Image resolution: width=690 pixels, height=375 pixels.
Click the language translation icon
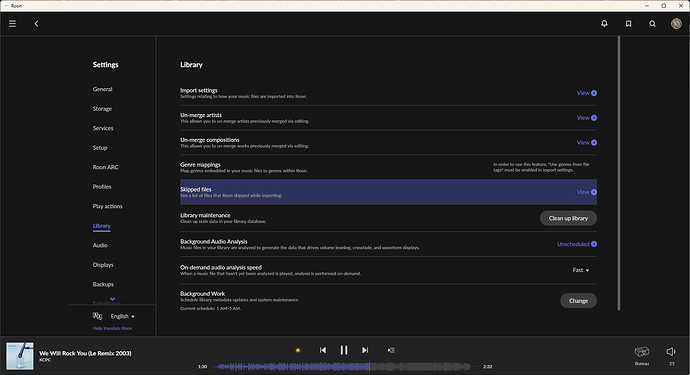[97, 316]
